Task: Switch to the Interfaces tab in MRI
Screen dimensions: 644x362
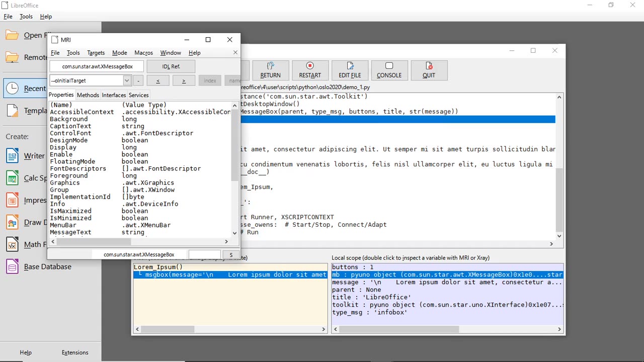Action: coord(114,95)
